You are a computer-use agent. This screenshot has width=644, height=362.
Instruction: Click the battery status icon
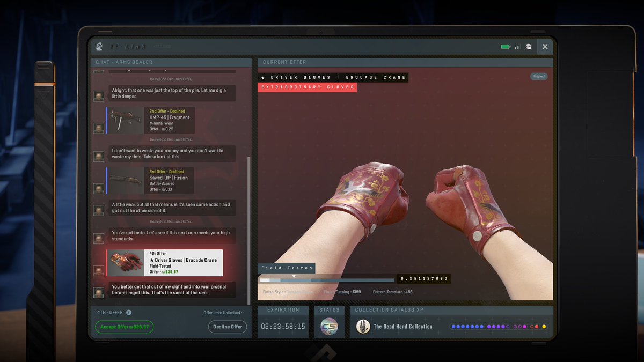click(x=506, y=47)
